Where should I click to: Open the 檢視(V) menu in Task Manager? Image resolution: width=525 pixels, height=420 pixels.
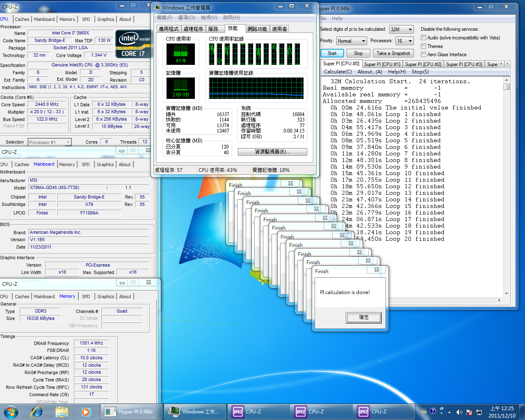(209, 18)
